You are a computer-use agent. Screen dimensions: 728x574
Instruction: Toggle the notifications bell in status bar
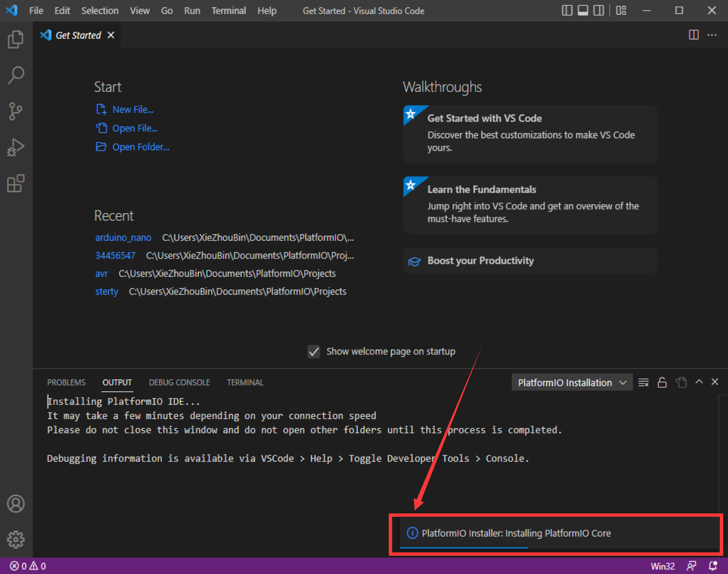coord(713,566)
